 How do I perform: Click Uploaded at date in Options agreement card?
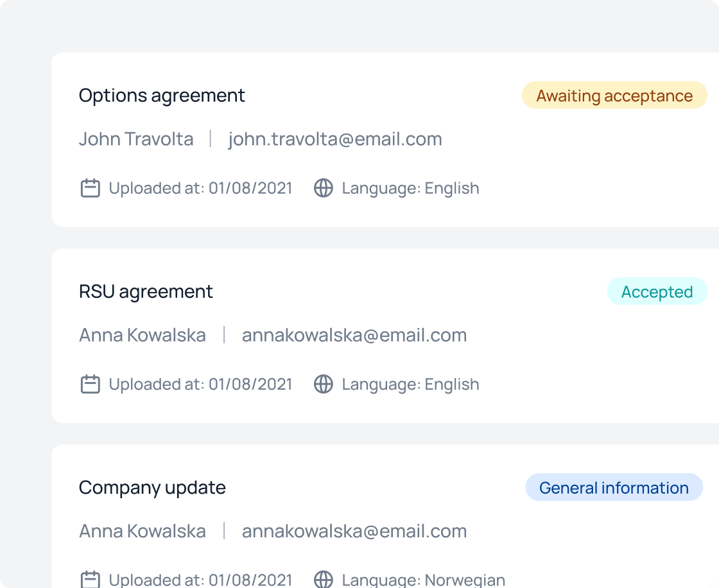pyautogui.click(x=200, y=188)
